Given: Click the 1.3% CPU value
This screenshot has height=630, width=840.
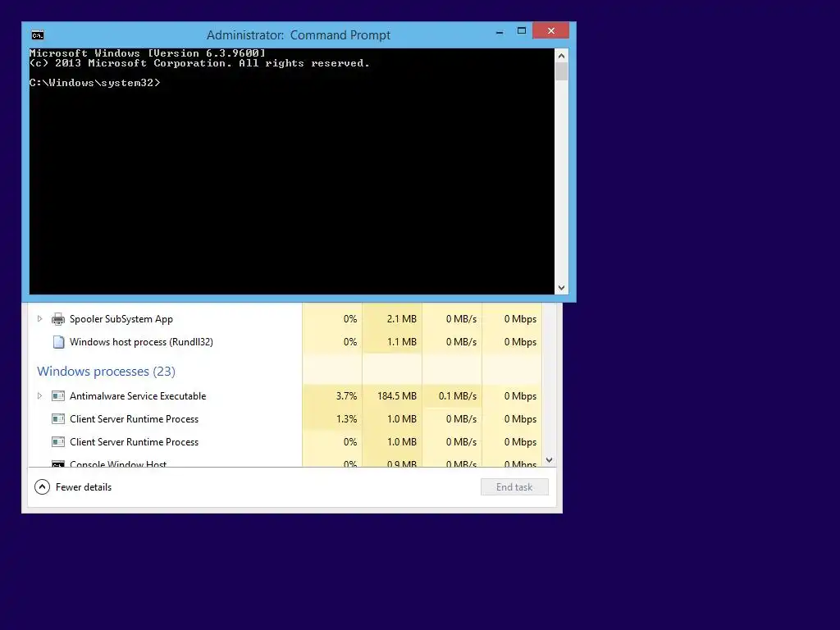Looking at the screenshot, I should pyautogui.click(x=347, y=419).
